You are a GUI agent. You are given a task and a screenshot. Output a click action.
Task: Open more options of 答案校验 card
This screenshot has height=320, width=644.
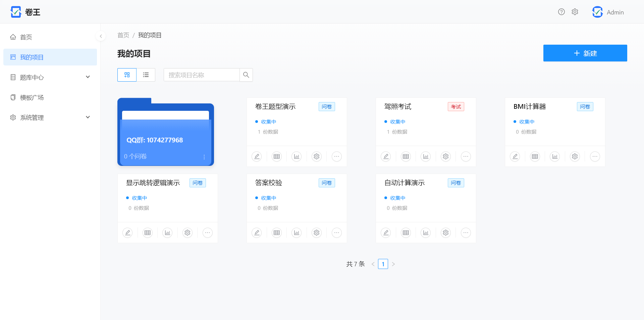337,233
